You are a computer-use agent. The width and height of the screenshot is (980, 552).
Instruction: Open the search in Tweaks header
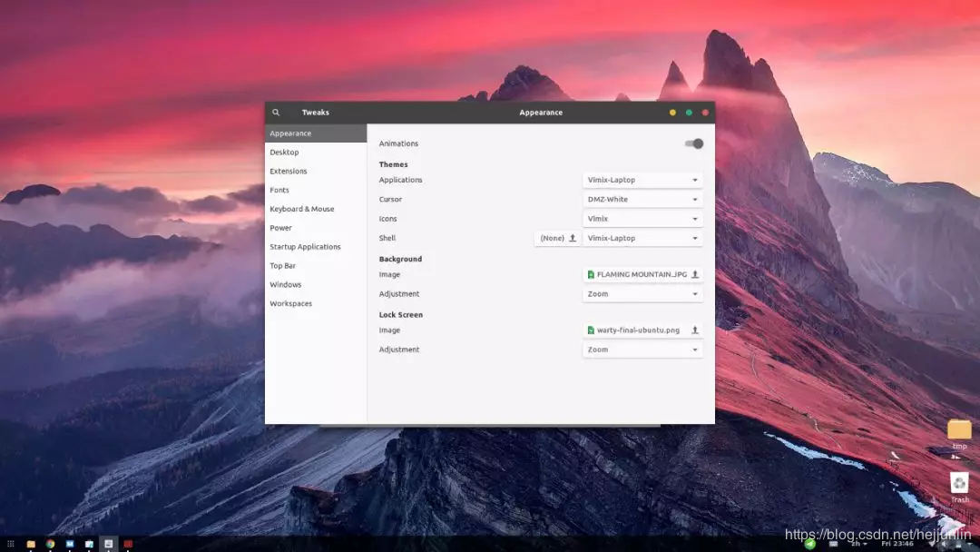point(276,113)
